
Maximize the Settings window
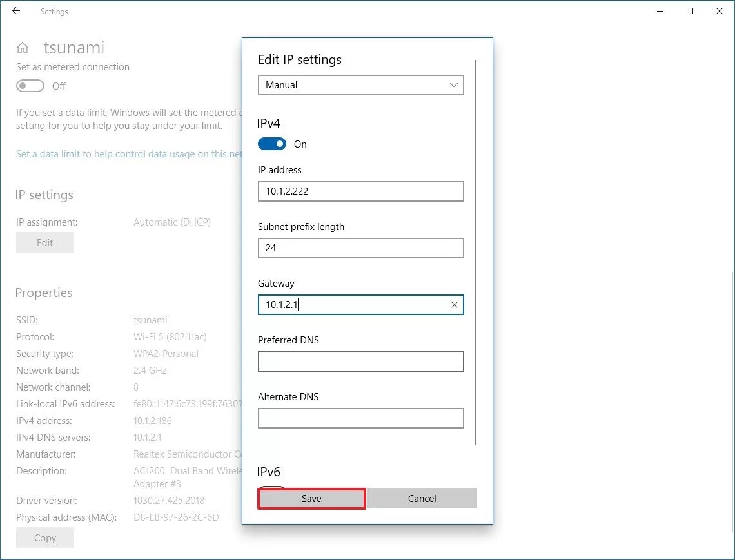[x=689, y=11]
